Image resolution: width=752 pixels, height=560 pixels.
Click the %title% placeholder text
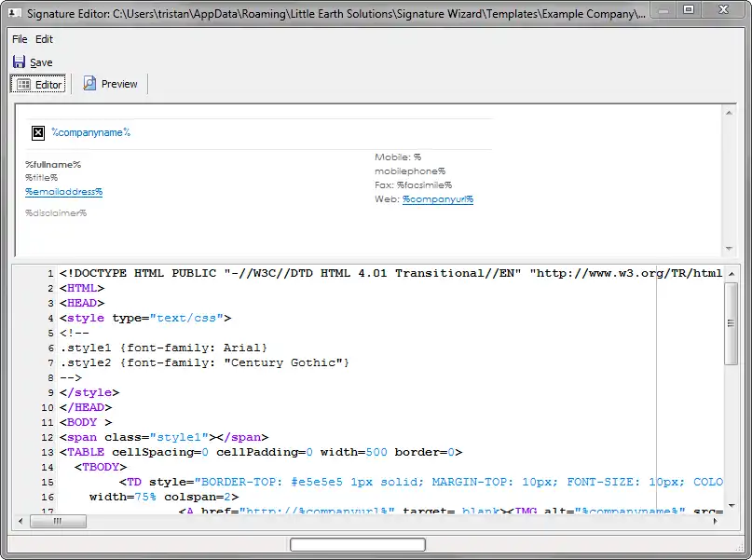pos(41,177)
